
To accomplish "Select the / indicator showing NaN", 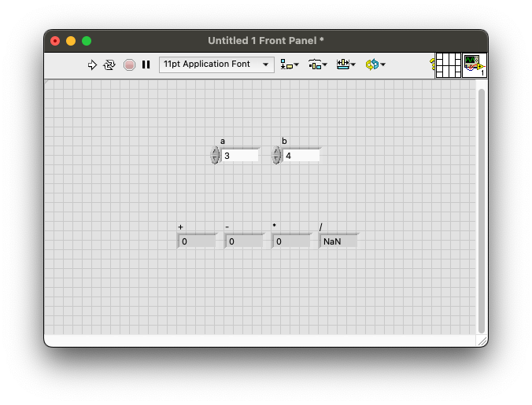I will pos(338,241).
